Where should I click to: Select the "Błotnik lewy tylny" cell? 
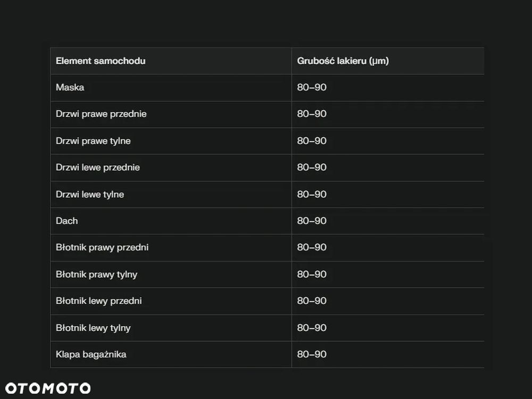pos(93,328)
